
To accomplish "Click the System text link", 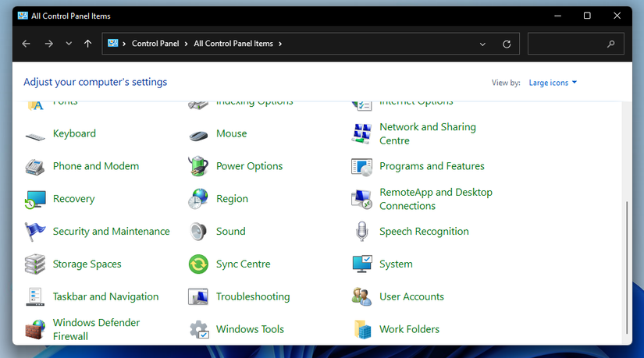I will (x=396, y=264).
